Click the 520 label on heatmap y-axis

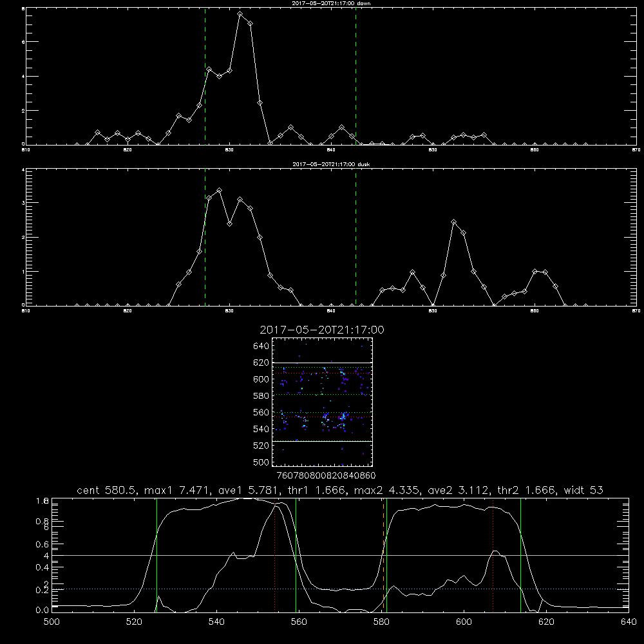[x=261, y=446]
